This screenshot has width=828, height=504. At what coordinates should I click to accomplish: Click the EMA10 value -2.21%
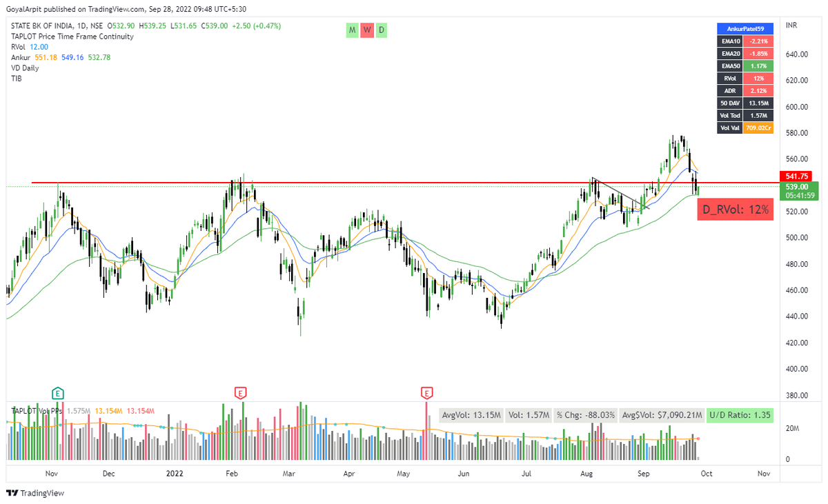click(759, 41)
